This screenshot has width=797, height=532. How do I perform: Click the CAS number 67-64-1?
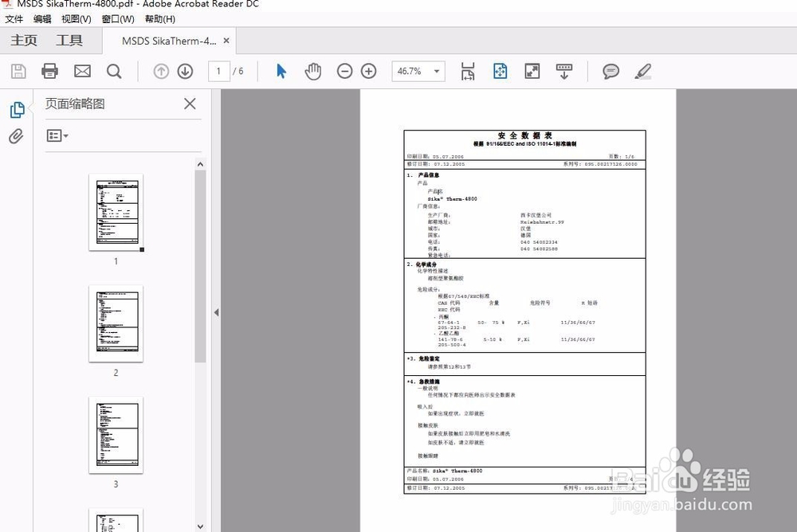(449, 323)
